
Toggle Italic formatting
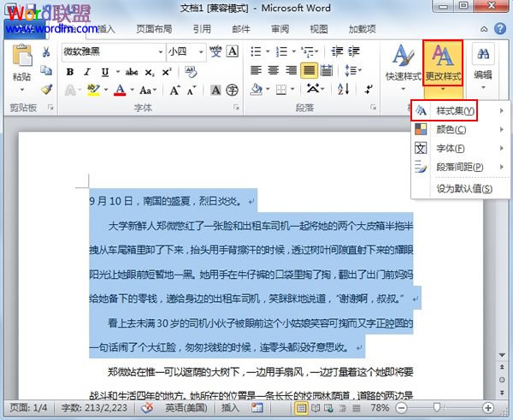click(x=87, y=72)
